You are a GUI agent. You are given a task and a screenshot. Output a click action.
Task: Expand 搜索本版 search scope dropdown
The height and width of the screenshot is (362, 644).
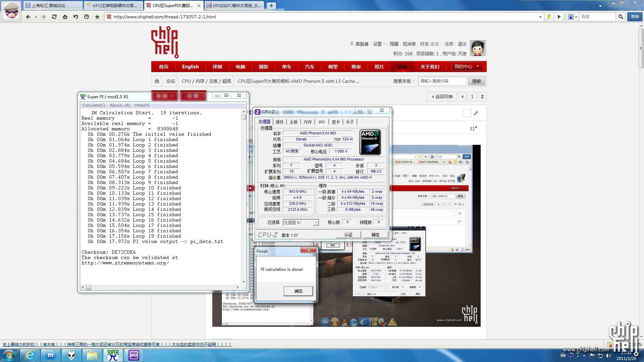coord(404,81)
